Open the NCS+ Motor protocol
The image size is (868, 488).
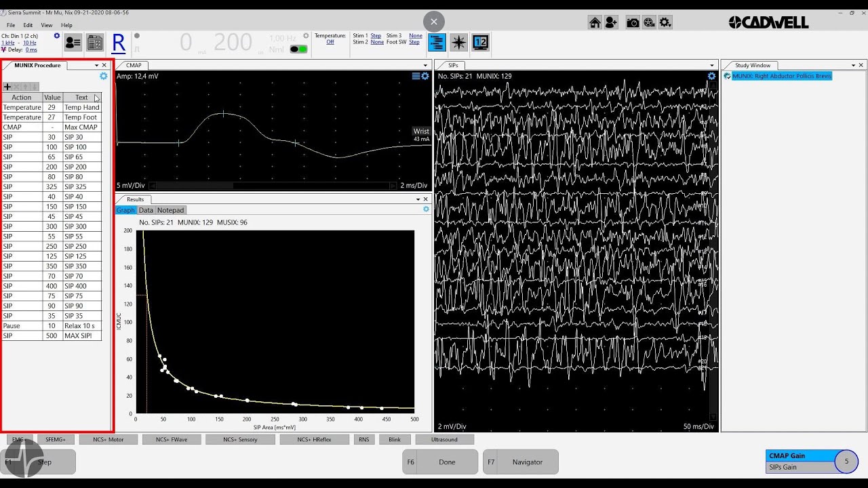point(108,439)
